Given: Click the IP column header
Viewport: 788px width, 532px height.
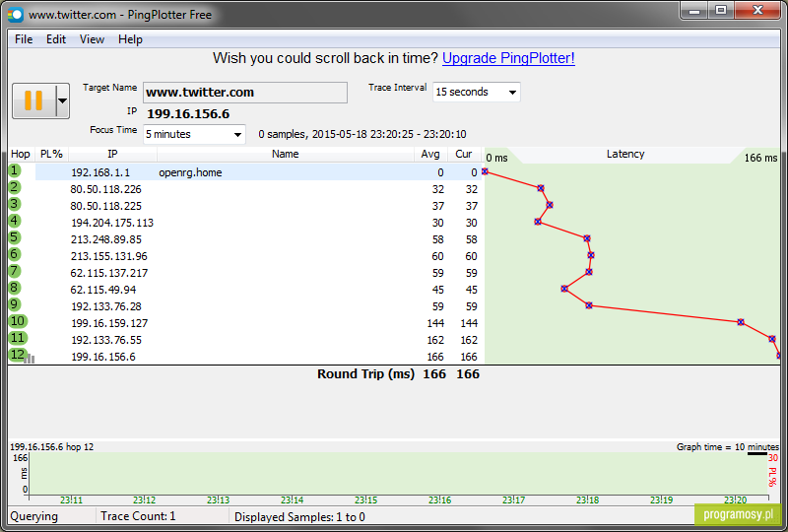Looking at the screenshot, I should (112, 154).
